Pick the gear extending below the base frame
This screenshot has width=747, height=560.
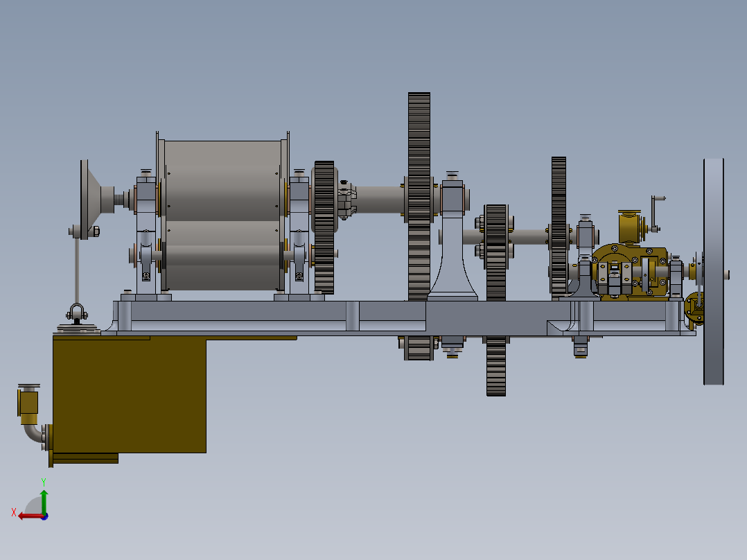pyautogui.click(x=496, y=300)
